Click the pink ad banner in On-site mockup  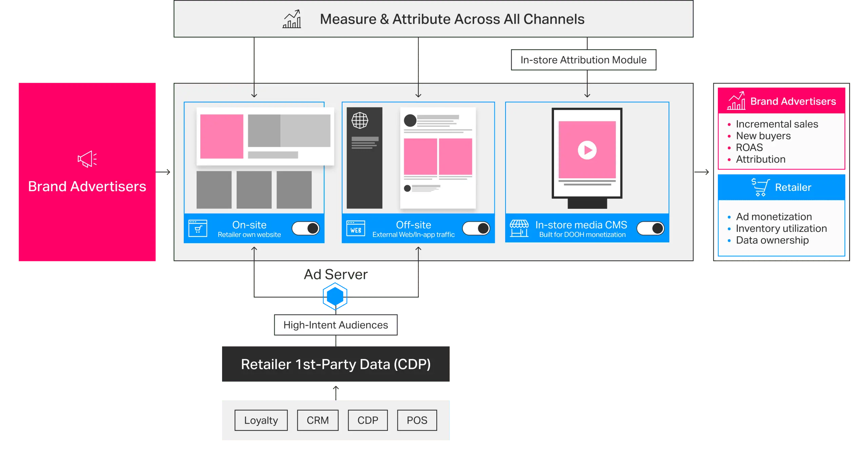tap(222, 136)
